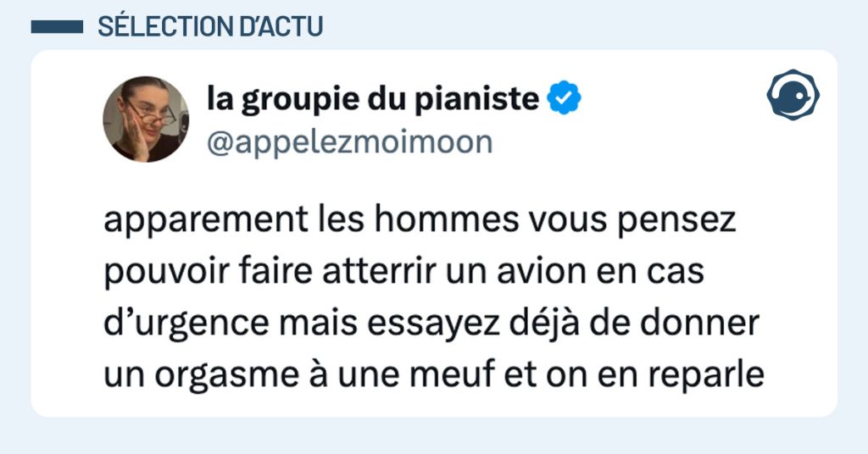This screenshot has width=868, height=454.
Task: Click the "SÉLECTION D'ACTU" header label
Action: click(x=210, y=27)
